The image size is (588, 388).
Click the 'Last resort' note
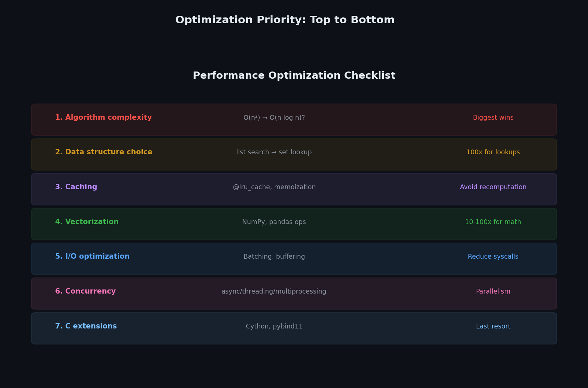tap(493, 326)
